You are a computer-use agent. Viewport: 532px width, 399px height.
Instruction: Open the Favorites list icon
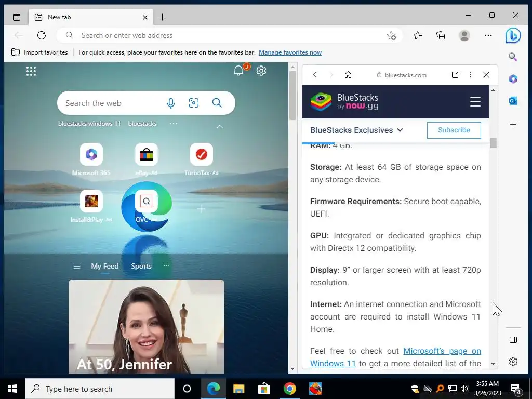pos(418,35)
